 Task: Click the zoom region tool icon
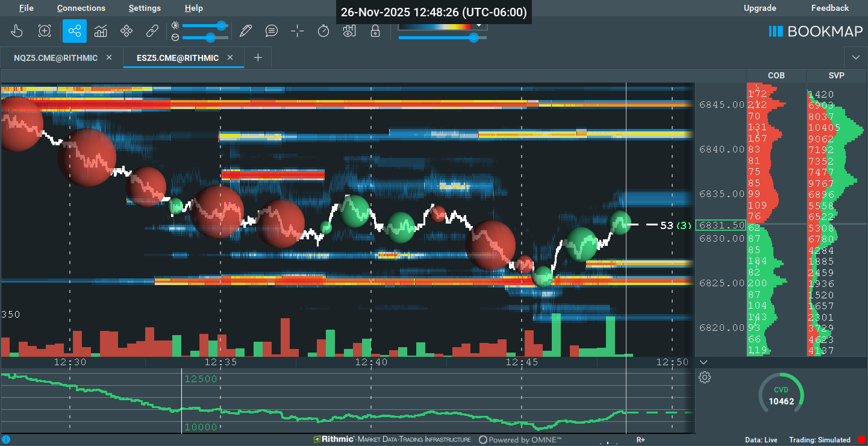(x=45, y=31)
